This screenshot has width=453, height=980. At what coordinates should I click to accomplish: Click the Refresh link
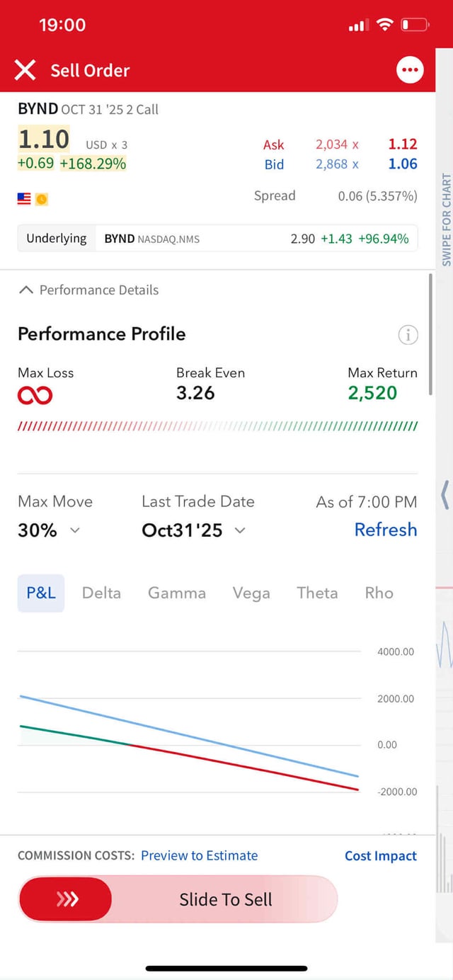(x=385, y=530)
